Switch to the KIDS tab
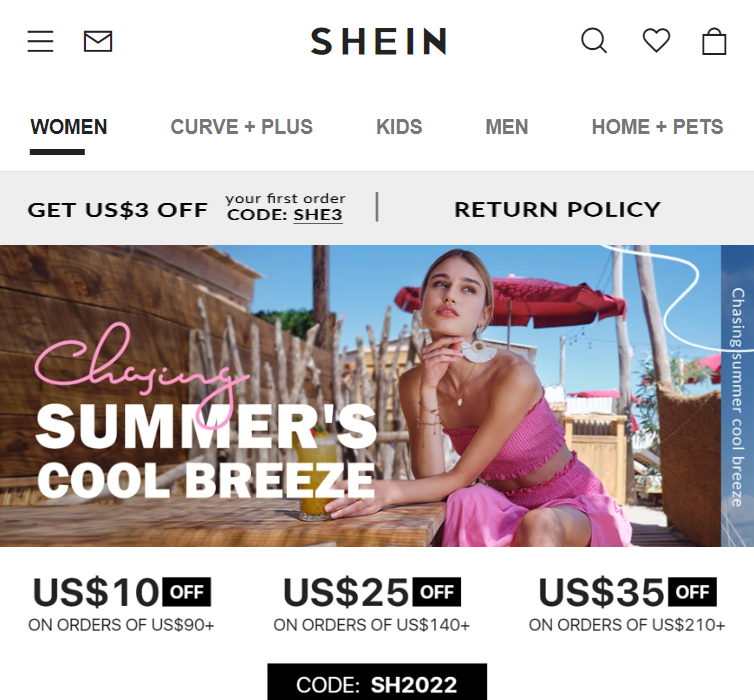Screen dimensions: 754x700 point(399,127)
